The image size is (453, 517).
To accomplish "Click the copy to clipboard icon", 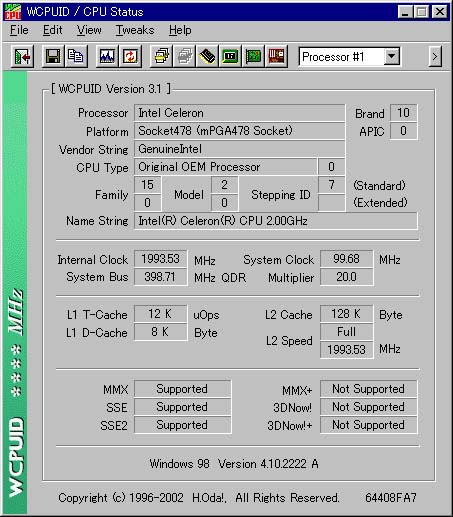I will pos(76,57).
